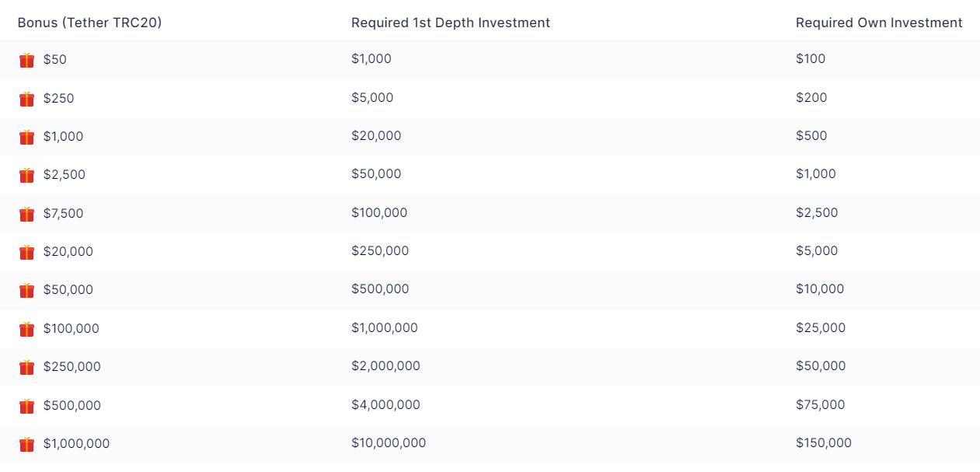Click the Required Own Investment column header
The height and width of the screenshot is (472, 980).
[x=879, y=23]
